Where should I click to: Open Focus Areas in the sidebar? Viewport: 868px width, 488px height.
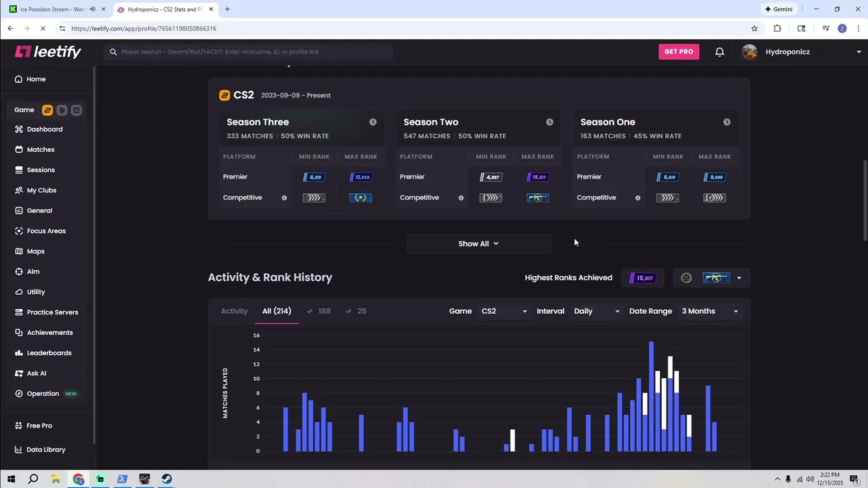pyautogui.click(x=46, y=231)
